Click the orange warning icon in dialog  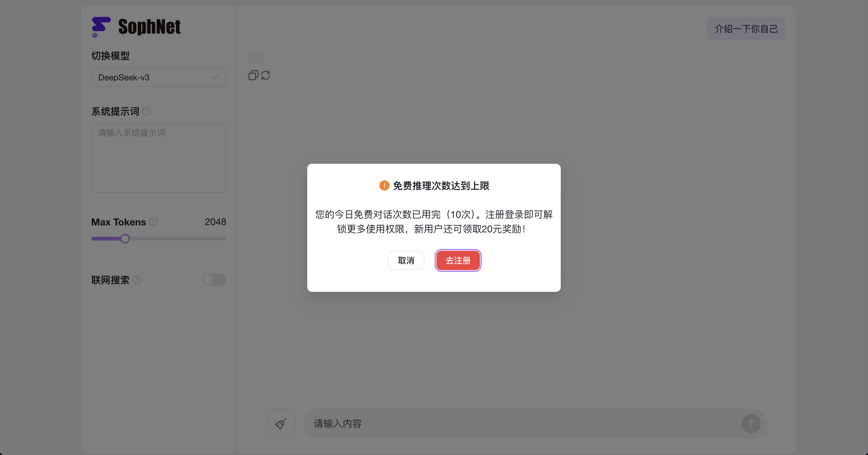384,186
